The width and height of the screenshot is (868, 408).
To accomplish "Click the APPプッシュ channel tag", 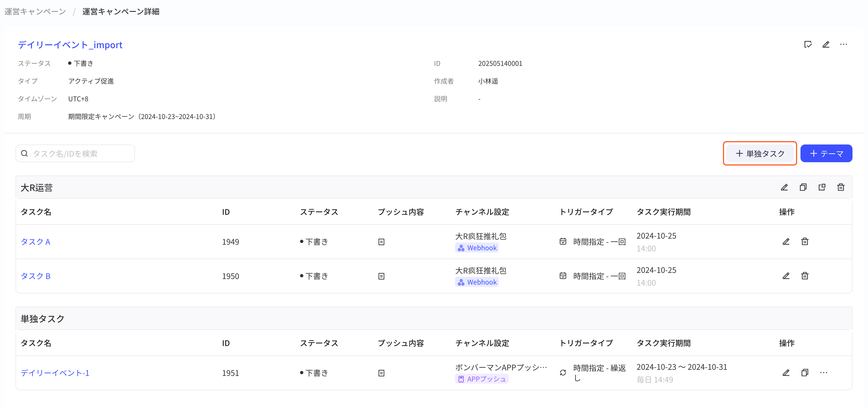I will pos(482,379).
